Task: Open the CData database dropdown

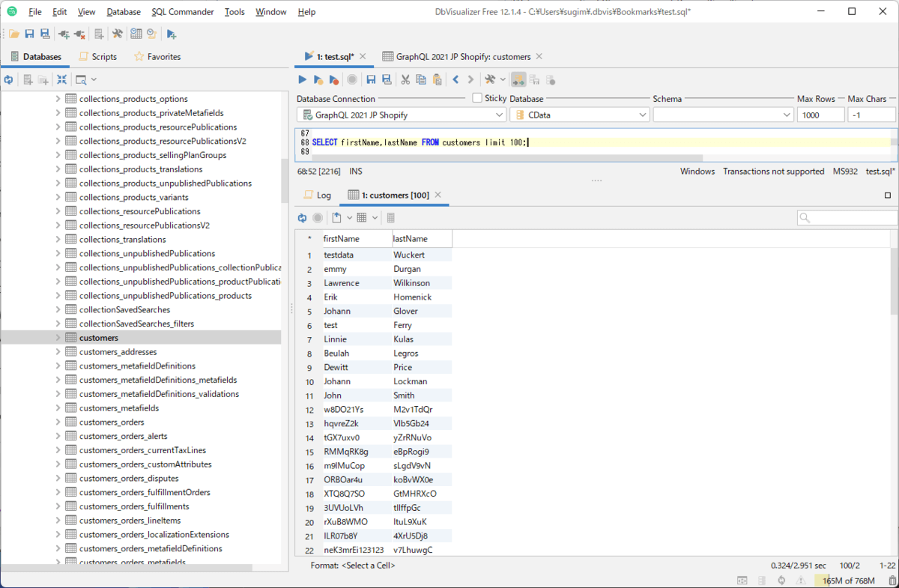Action: (x=579, y=115)
